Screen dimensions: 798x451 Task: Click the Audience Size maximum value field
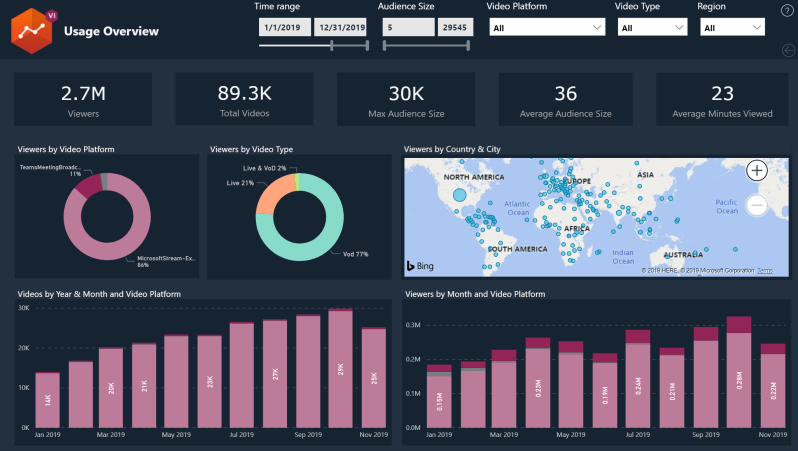(x=456, y=28)
